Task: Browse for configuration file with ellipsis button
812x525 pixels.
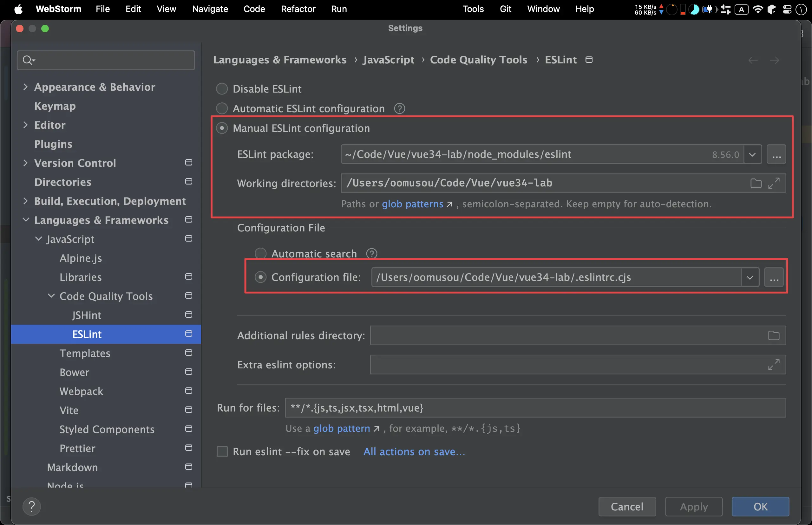Action: coord(774,277)
